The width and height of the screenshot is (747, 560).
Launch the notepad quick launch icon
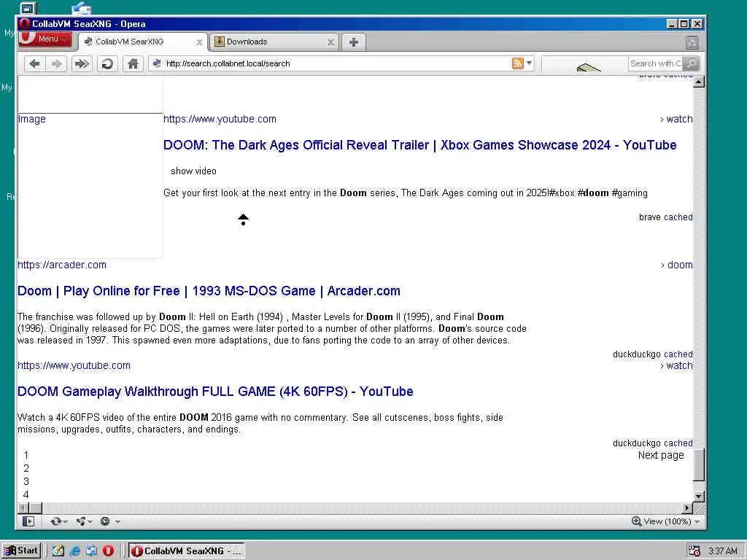pyautogui.click(x=58, y=551)
